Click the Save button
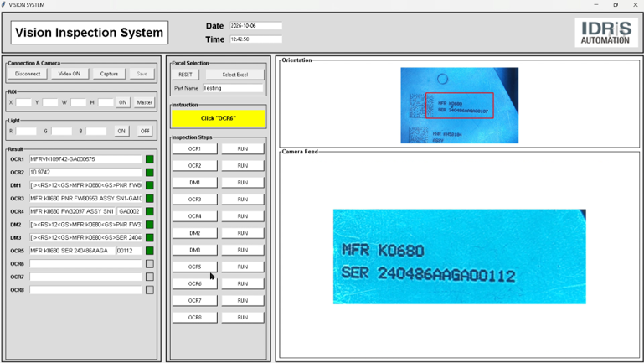This screenshot has height=363, width=644. tap(142, 74)
